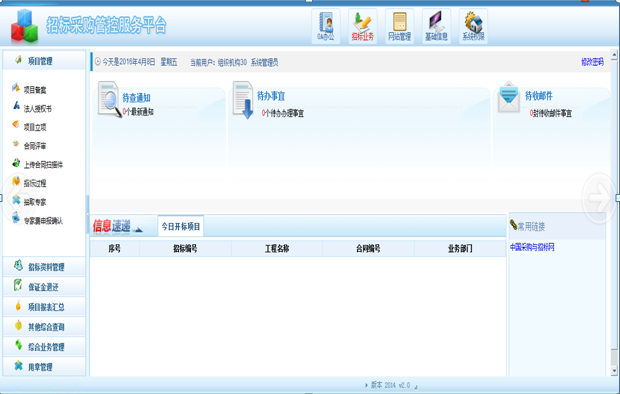Click the 待查通知 magnifier document icon

(x=110, y=99)
